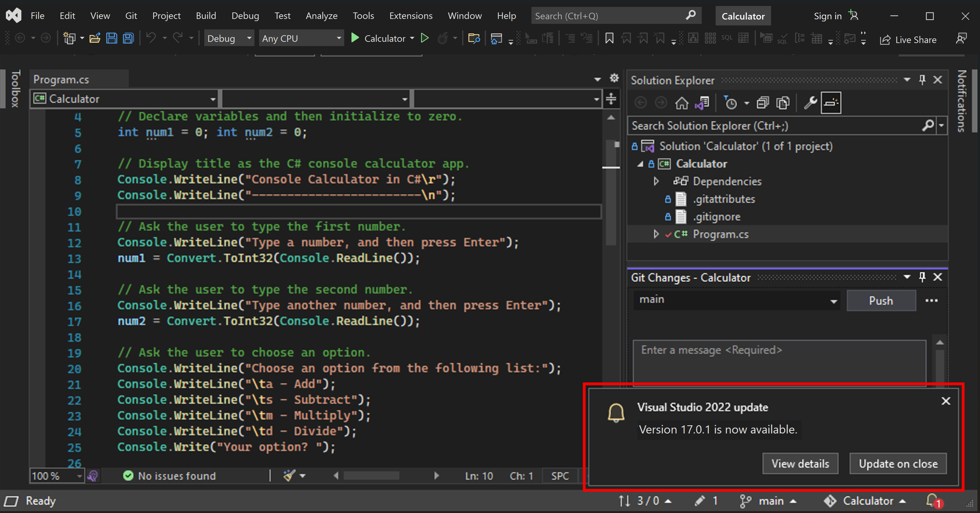980x513 pixels.
Task: Click the Update on close button
Action: coord(897,463)
